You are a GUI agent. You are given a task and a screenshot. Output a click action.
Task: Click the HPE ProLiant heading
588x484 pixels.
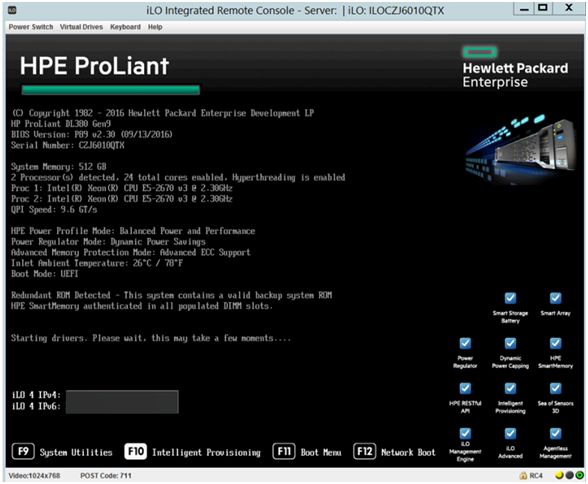coord(94,66)
